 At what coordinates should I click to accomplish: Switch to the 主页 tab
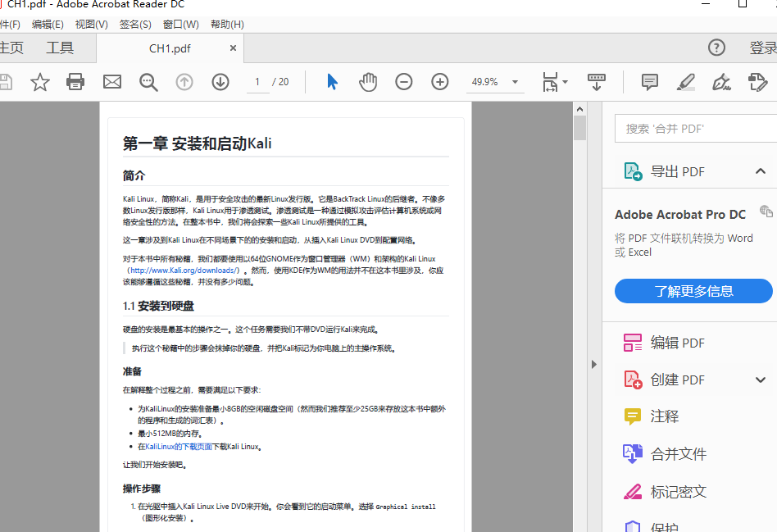pos(11,48)
